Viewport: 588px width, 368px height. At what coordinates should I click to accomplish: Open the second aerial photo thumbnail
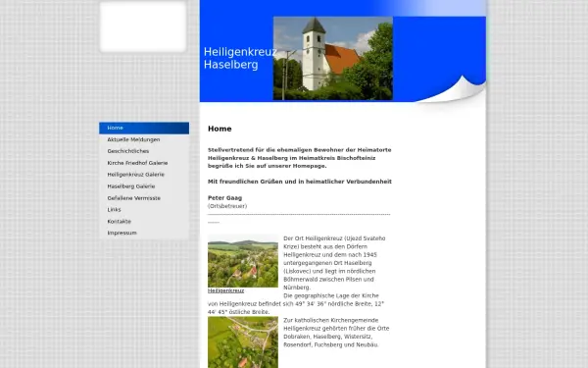click(243, 342)
